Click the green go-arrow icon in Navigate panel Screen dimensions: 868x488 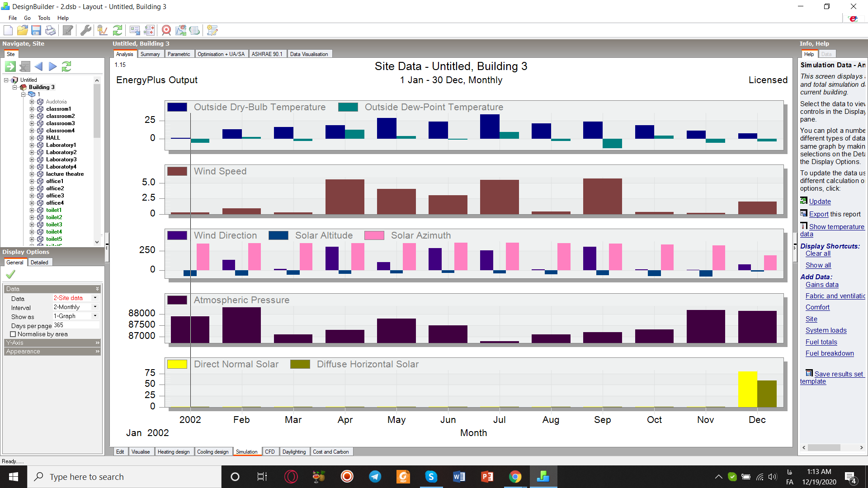pos(10,66)
